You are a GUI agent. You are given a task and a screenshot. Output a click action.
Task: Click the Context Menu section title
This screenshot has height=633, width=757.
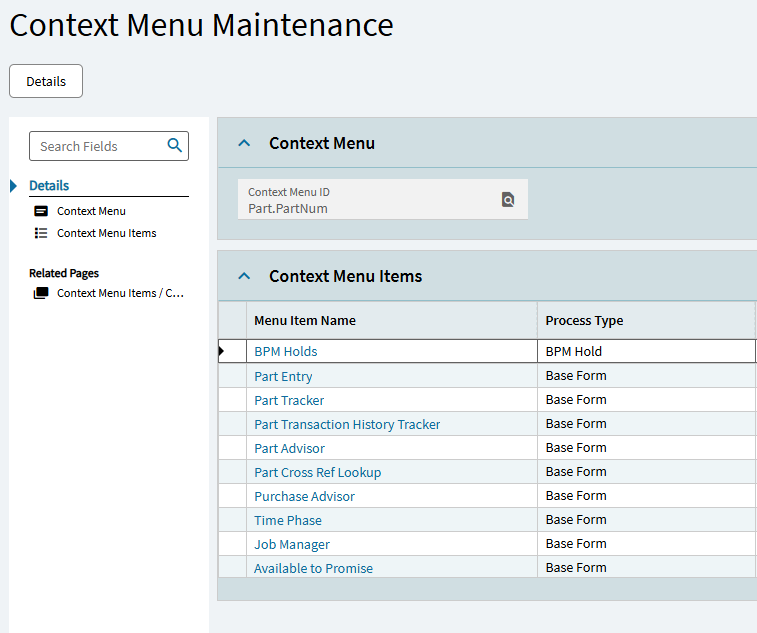(x=322, y=143)
